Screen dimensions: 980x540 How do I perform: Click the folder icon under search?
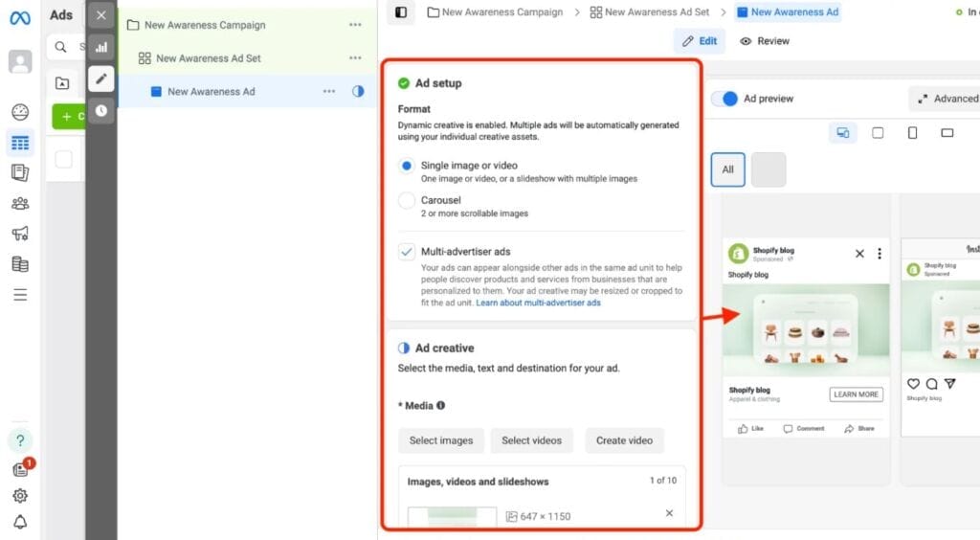62,82
